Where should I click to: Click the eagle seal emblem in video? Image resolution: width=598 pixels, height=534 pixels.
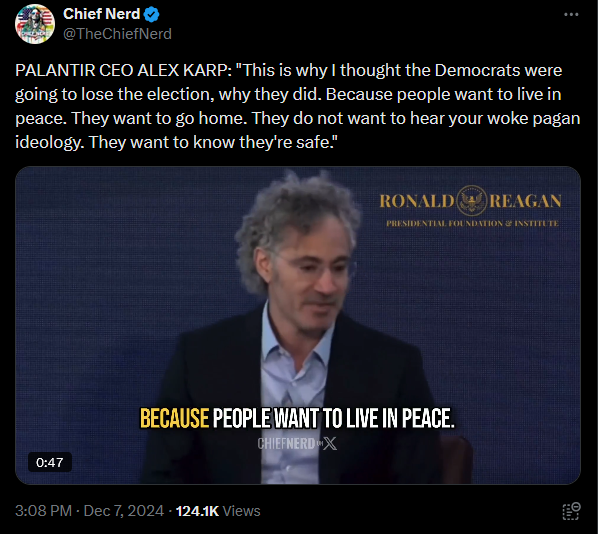[x=471, y=201]
